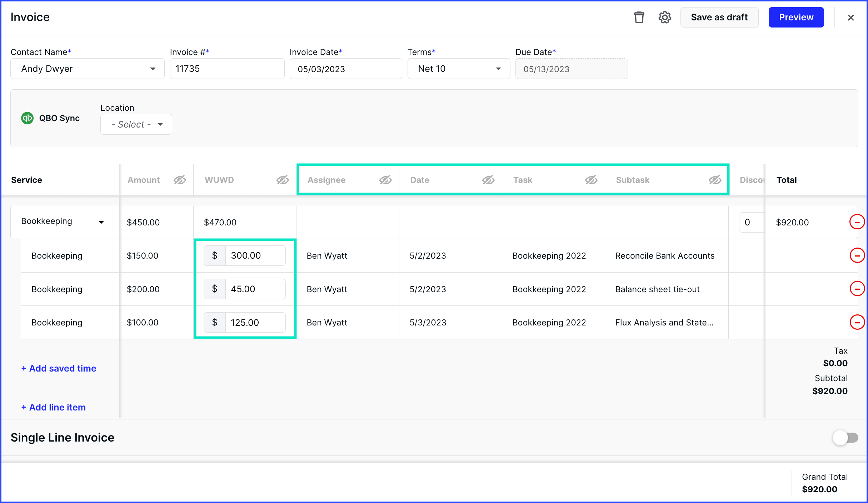Toggle visibility of Task column

(591, 180)
